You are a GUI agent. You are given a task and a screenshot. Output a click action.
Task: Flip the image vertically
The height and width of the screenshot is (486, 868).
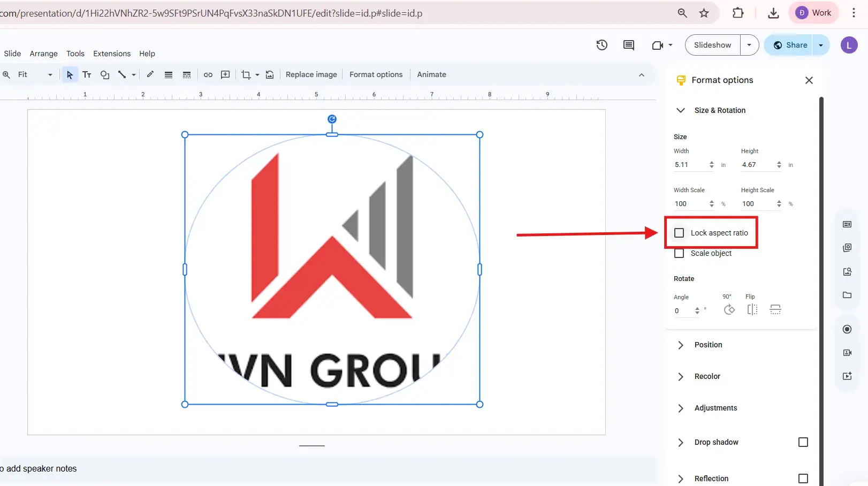click(775, 309)
